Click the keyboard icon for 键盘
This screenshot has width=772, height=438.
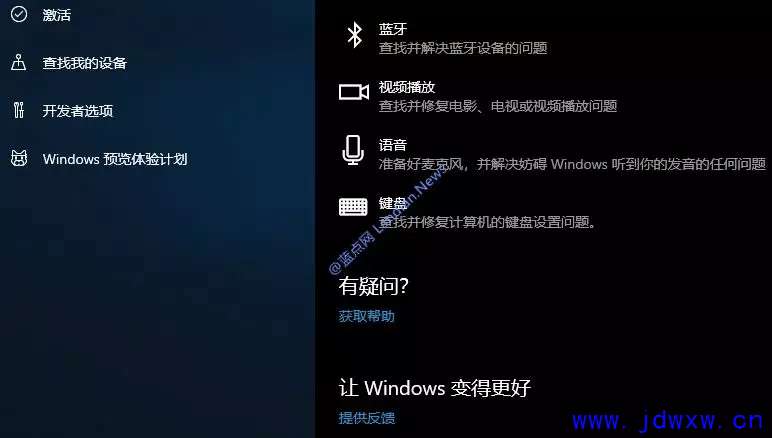pyautogui.click(x=353, y=207)
